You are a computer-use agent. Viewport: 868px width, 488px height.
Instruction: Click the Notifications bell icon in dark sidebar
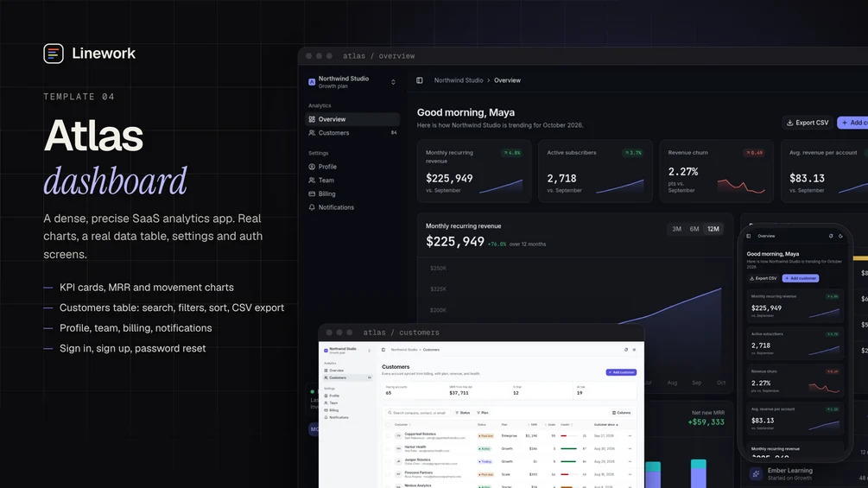pos(312,207)
